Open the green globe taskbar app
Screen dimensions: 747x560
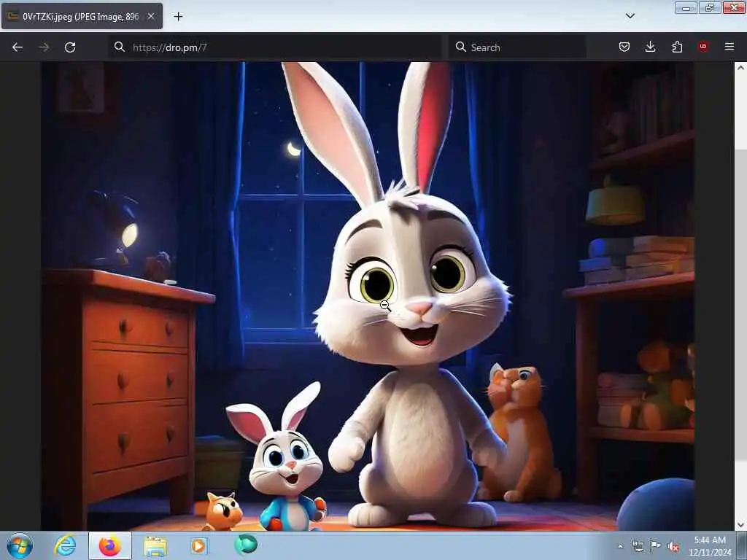coord(246,545)
